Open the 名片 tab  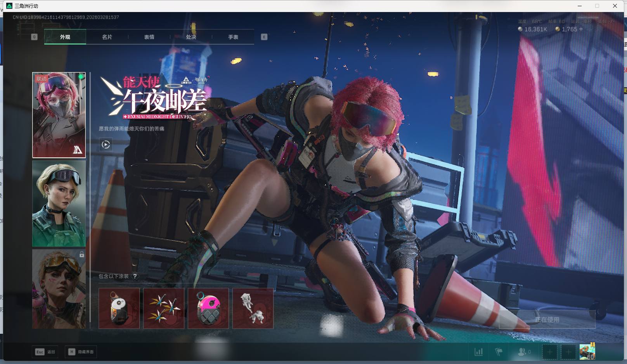107,37
